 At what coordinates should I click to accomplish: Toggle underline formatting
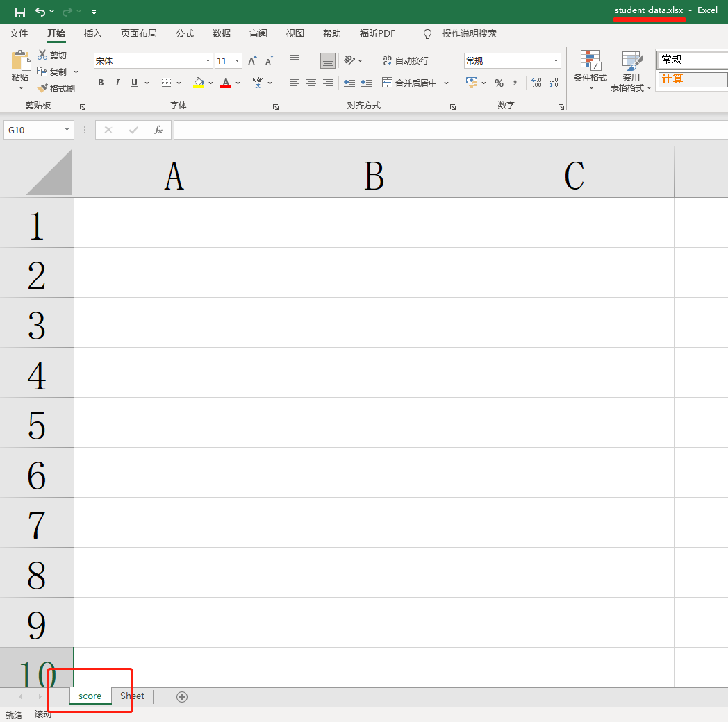[x=134, y=83]
